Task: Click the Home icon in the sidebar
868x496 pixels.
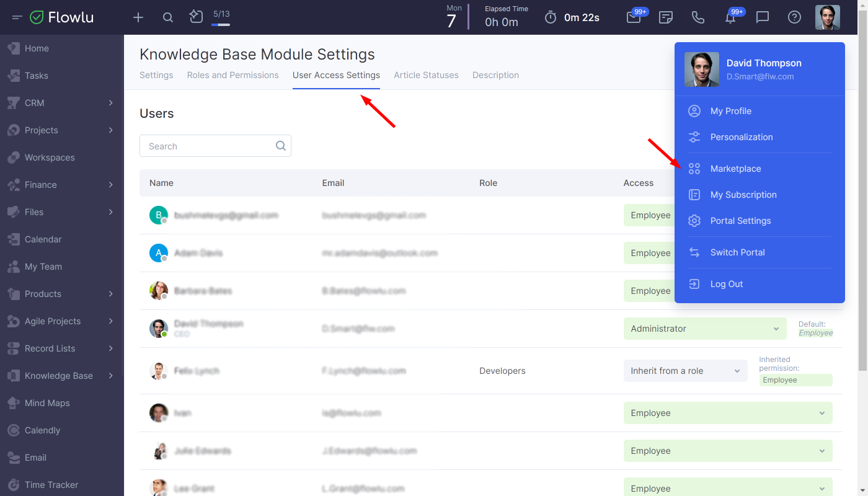Action: [x=14, y=48]
